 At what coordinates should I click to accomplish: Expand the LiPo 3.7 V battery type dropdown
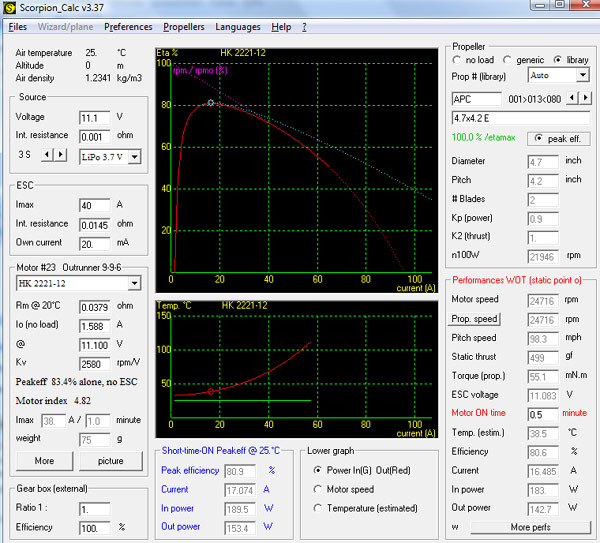pos(134,157)
